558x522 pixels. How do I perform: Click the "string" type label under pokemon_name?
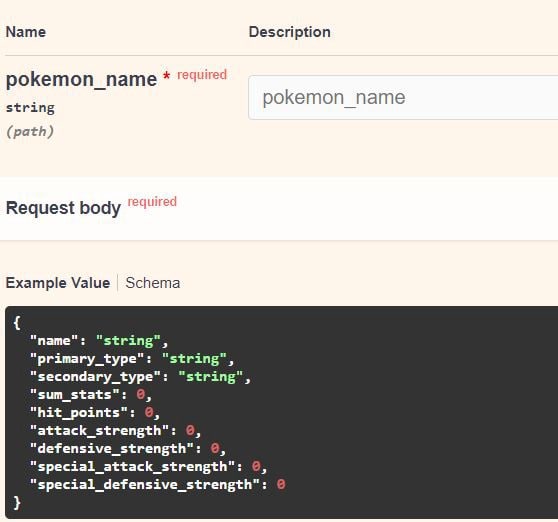(x=30, y=108)
